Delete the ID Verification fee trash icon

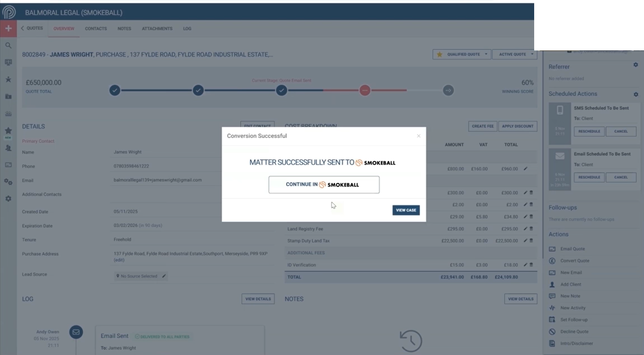pos(531,265)
